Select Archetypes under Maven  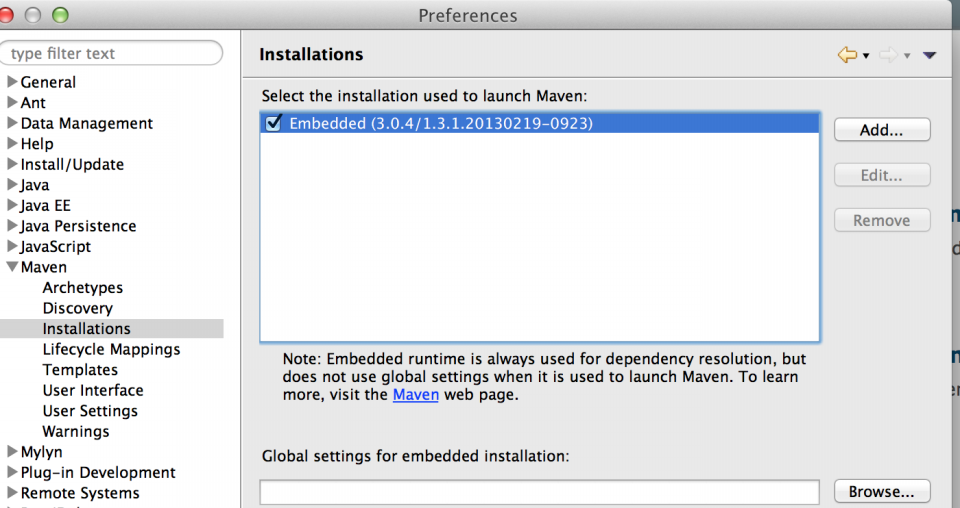click(82, 288)
